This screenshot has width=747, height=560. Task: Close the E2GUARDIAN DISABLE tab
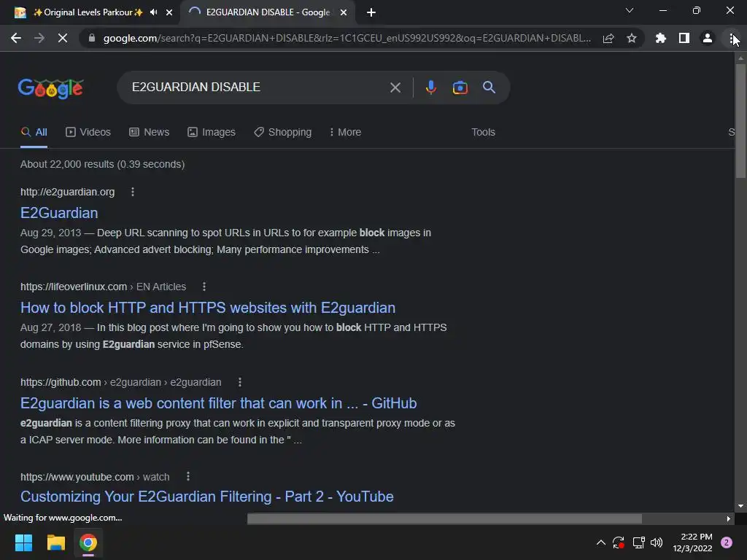point(344,12)
